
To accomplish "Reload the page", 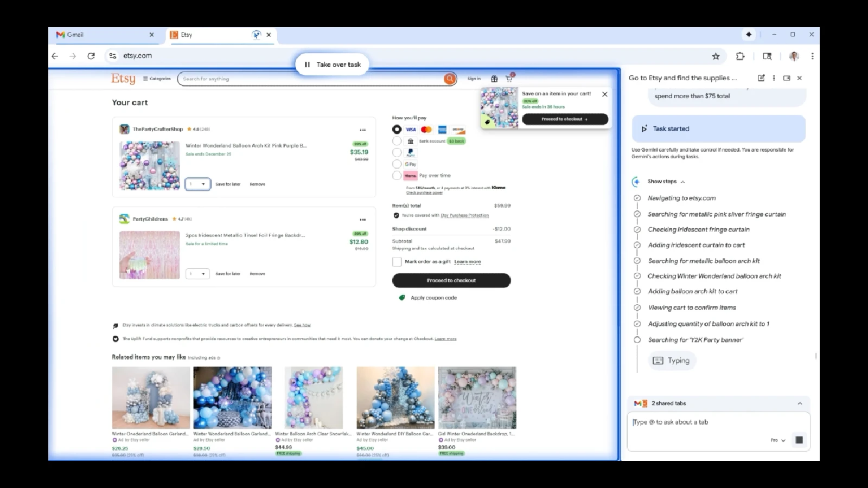I will (91, 56).
